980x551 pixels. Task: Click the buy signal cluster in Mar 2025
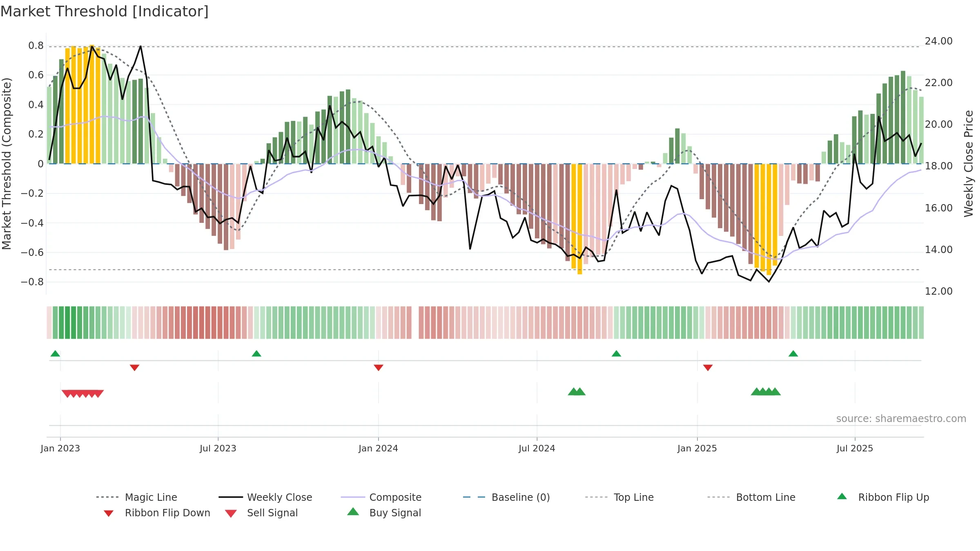[x=766, y=391]
